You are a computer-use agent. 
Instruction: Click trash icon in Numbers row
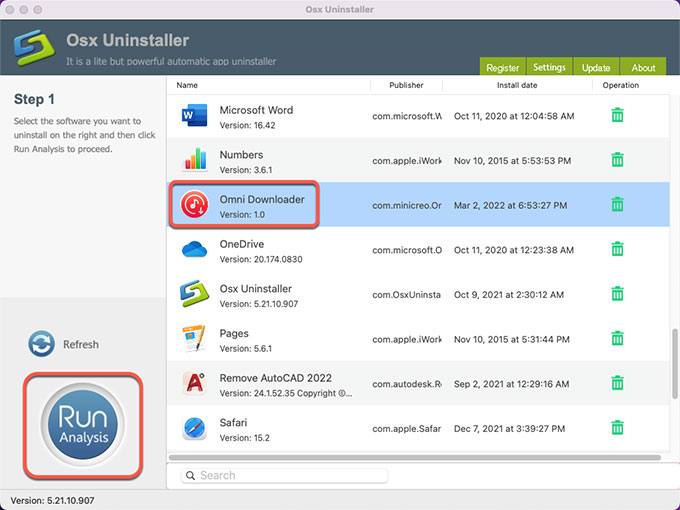pyautogui.click(x=618, y=160)
